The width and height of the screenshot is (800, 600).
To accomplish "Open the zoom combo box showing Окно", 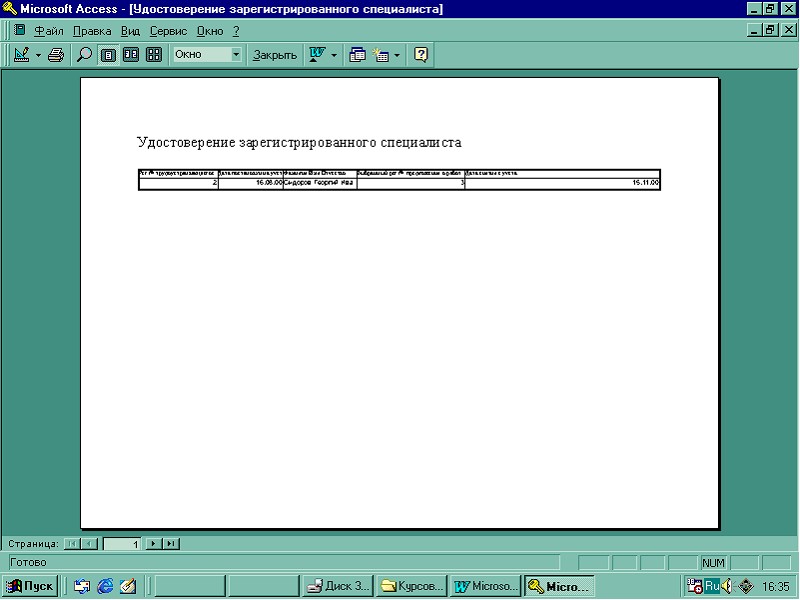I will tap(207, 55).
